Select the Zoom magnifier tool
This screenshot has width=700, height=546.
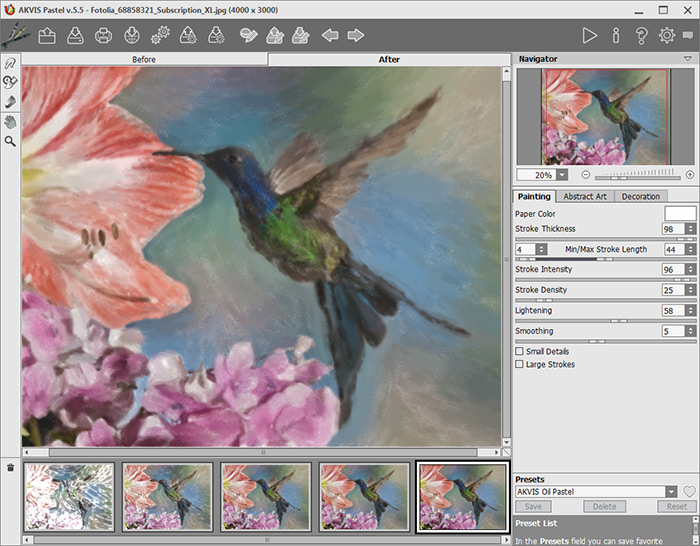coord(10,141)
